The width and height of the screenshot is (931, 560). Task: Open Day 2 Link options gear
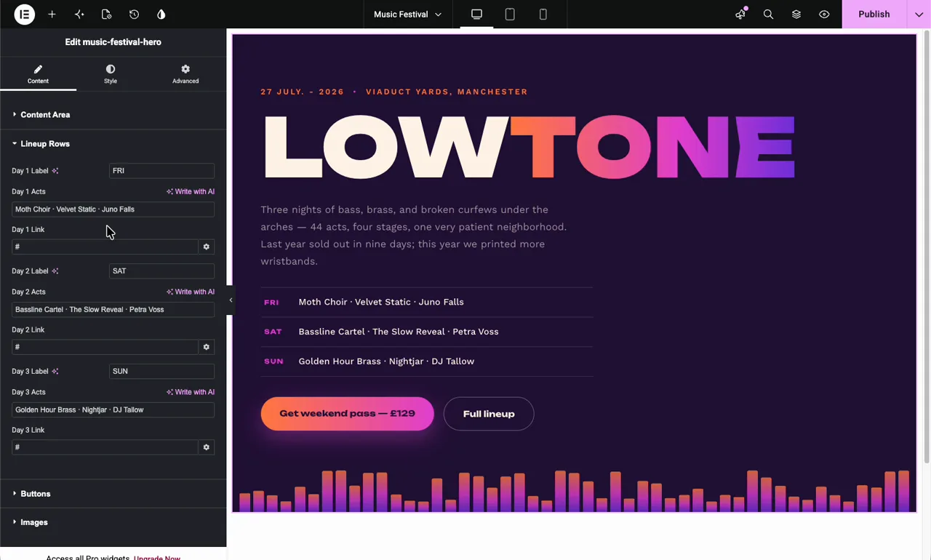(207, 347)
